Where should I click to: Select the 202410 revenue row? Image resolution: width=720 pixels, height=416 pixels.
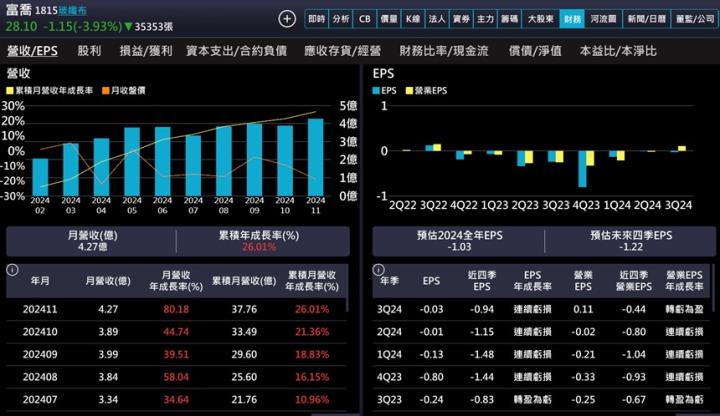[176, 332]
